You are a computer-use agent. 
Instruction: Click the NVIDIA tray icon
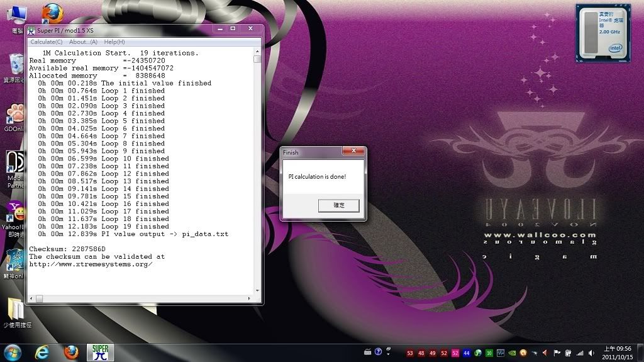[x=511, y=353]
